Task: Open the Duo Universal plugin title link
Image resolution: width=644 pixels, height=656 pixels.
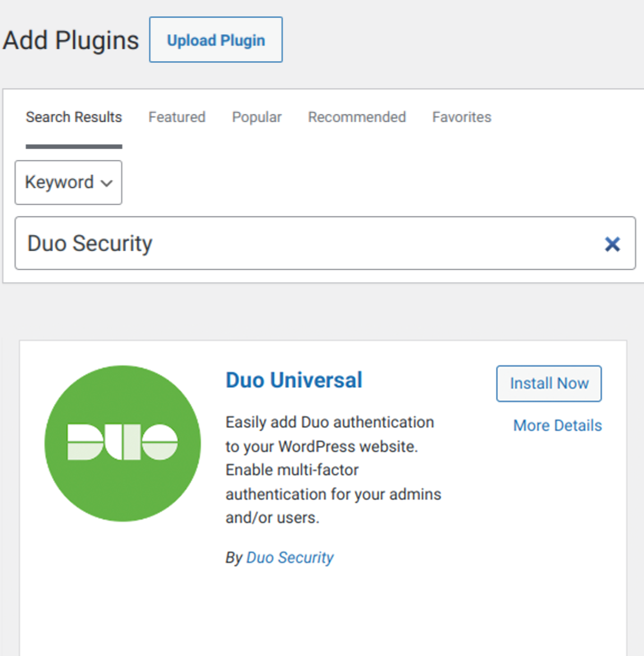Action: click(x=293, y=380)
